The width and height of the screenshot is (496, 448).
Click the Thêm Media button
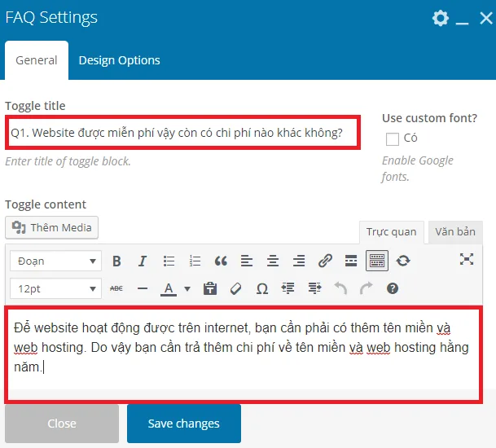point(51,227)
